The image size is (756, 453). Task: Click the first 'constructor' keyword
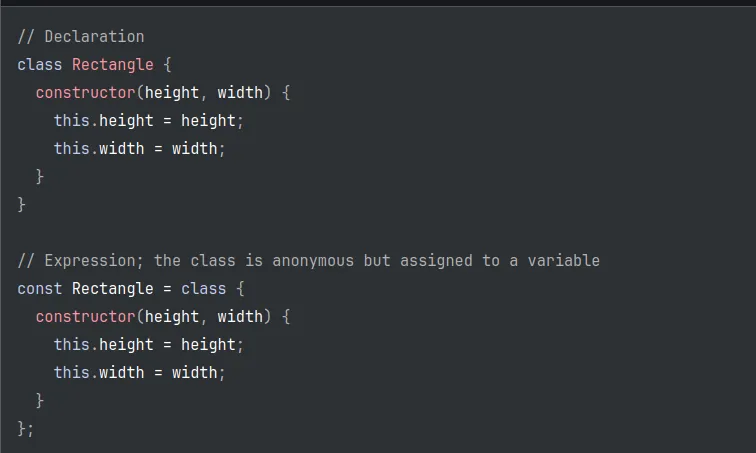(85, 93)
